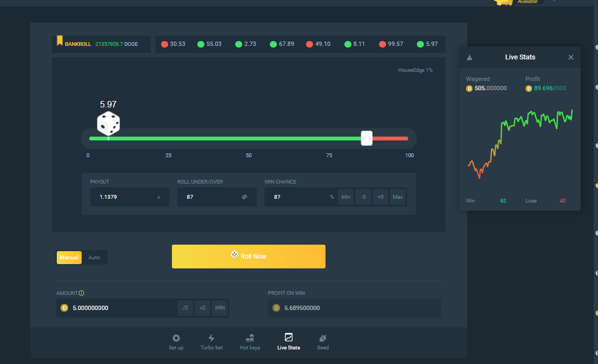
Task: Open the Seed settings icon
Action: coord(323,338)
